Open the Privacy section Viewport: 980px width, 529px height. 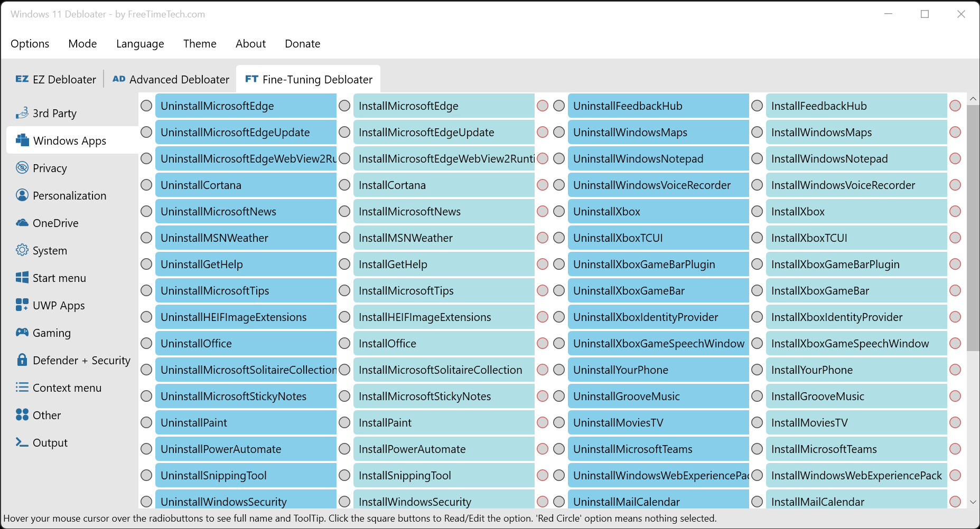50,168
